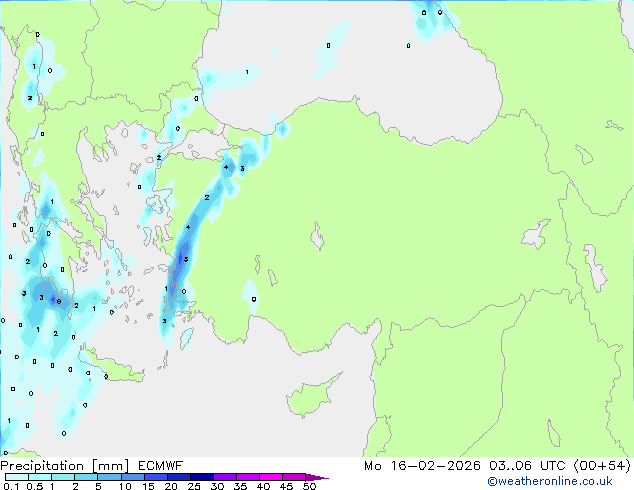The image size is (634, 490).
Task: Select the 2–5 mm legend color swatch
Action: click(x=86, y=477)
